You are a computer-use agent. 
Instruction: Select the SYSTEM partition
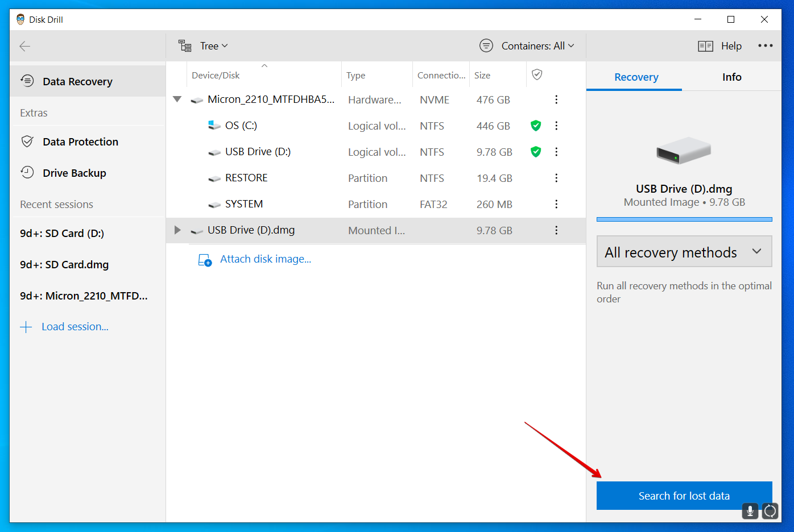(x=376, y=204)
